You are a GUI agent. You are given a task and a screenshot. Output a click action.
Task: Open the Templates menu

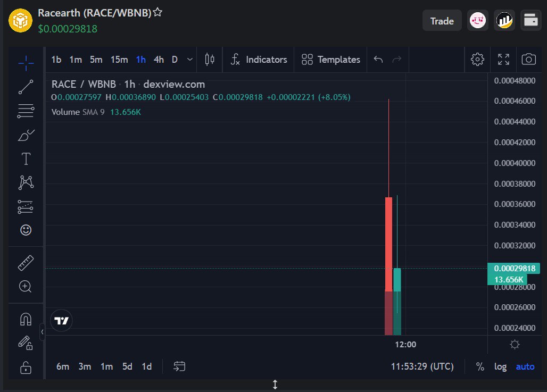(331, 60)
